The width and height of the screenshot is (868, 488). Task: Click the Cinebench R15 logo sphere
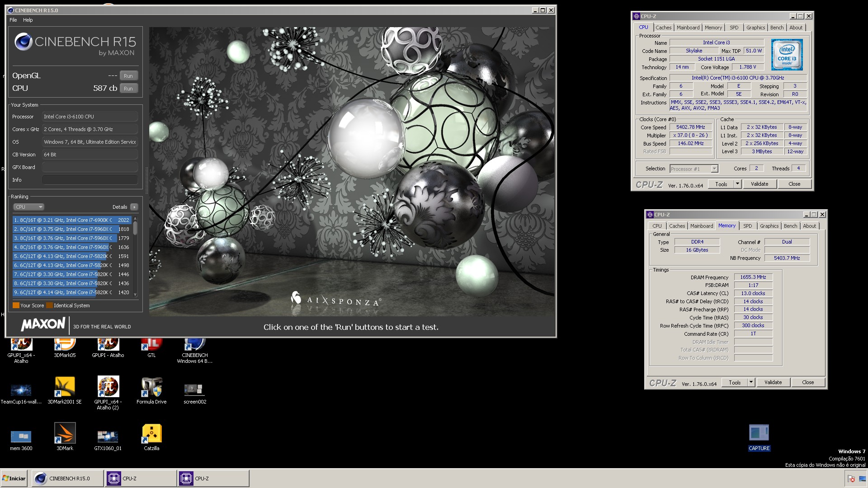point(23,42)
